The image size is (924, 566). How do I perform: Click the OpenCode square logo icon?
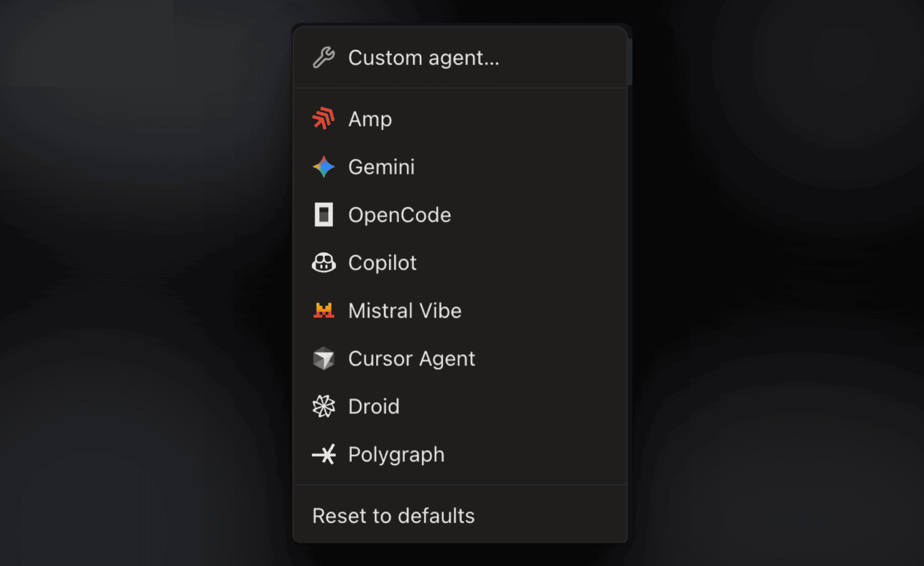[324, 215]
